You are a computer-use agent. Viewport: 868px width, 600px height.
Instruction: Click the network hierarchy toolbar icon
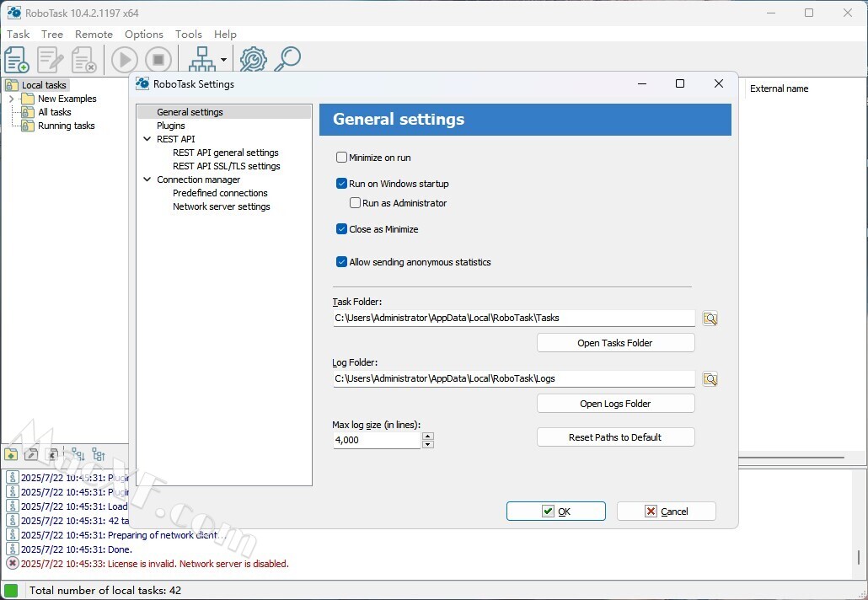point(202,59)
